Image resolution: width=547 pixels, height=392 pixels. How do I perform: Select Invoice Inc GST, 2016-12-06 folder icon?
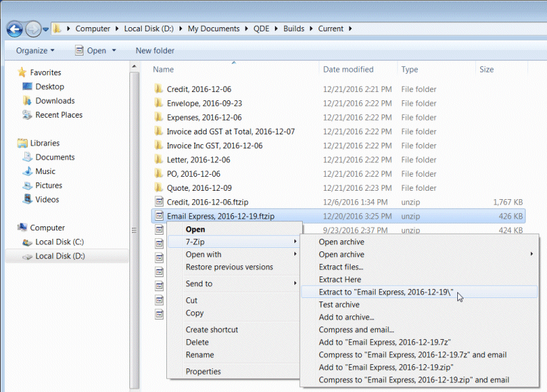click(x=159, y=146)
